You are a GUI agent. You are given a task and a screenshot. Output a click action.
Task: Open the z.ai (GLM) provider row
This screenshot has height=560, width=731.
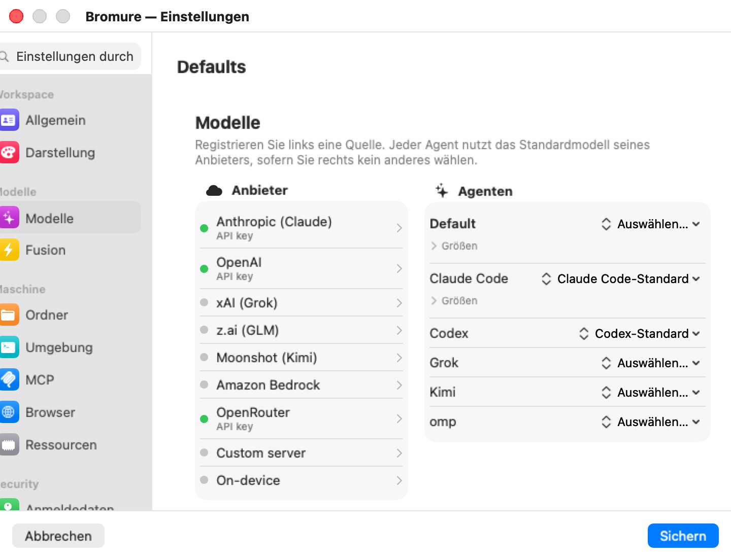click(302, 330)
